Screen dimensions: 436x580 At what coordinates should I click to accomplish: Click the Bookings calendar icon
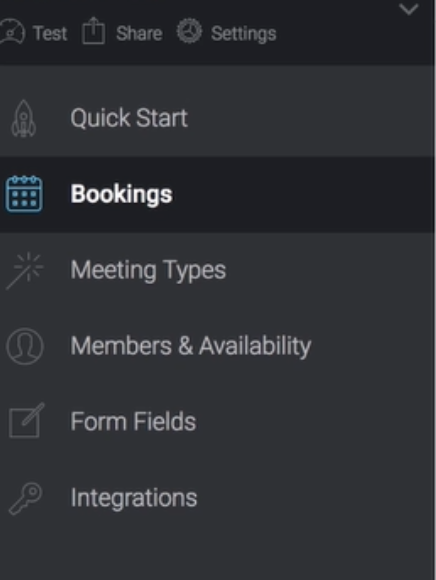pos(24,194)
